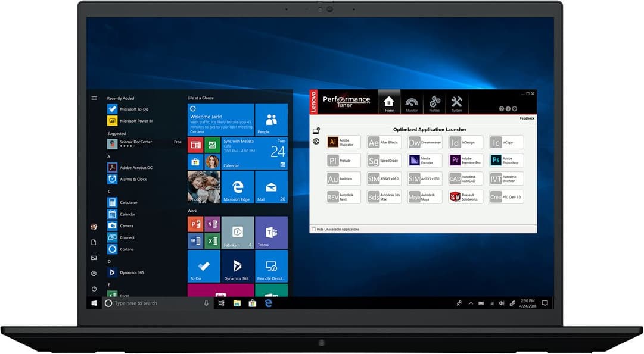
Task: Open Calculator from the Start app list
Action: tap(128, 203)
